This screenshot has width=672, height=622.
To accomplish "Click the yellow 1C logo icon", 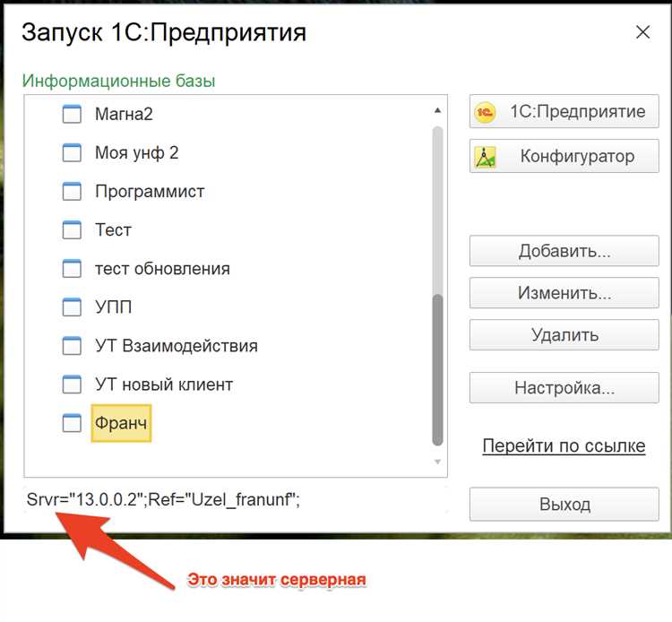I will pyautogui.click(x=485, y=112).
